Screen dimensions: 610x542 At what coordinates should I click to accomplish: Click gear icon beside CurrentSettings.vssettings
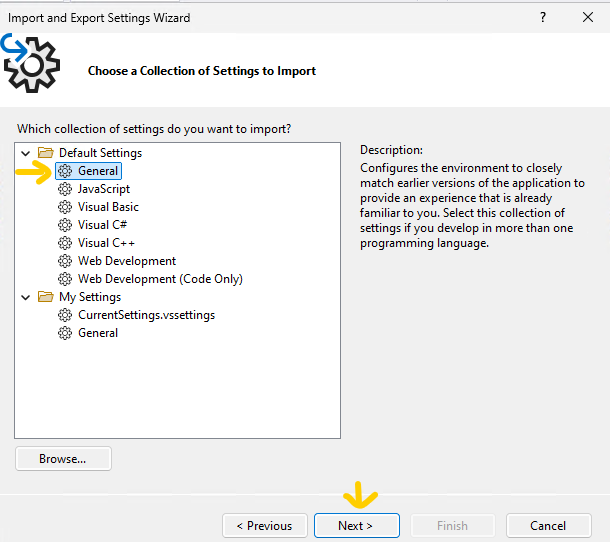pos(65,315)
